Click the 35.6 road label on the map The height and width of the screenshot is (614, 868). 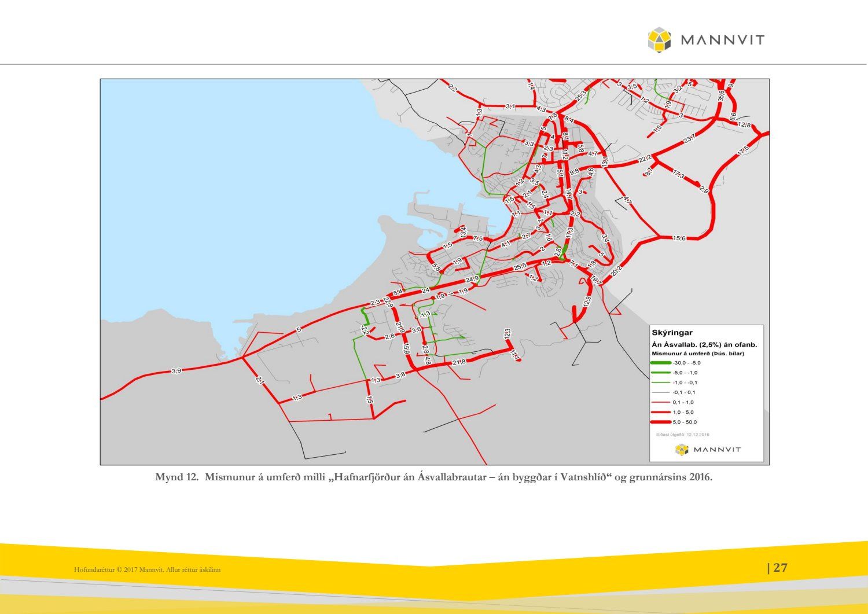pyautogui.click(x=721, y=95)
